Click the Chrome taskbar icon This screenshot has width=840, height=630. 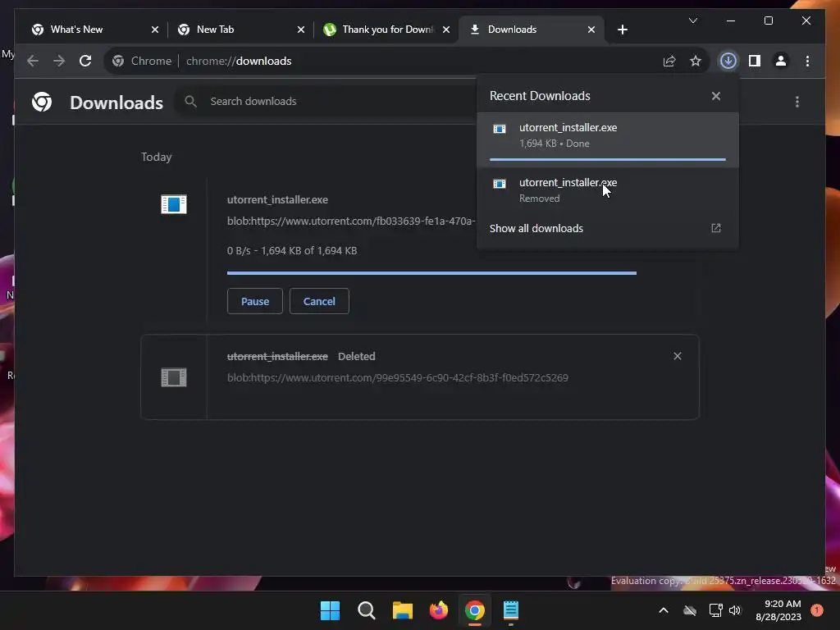(x=475, y=610)
